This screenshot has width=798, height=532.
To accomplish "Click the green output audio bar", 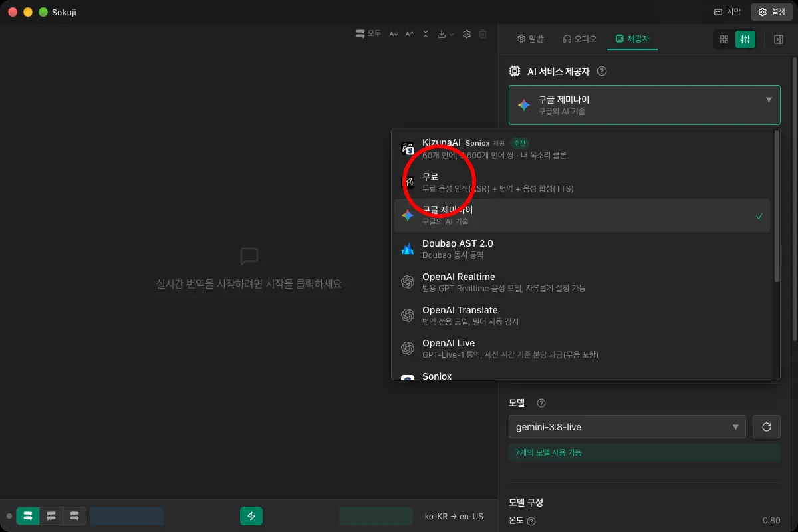I will [376, 516].
